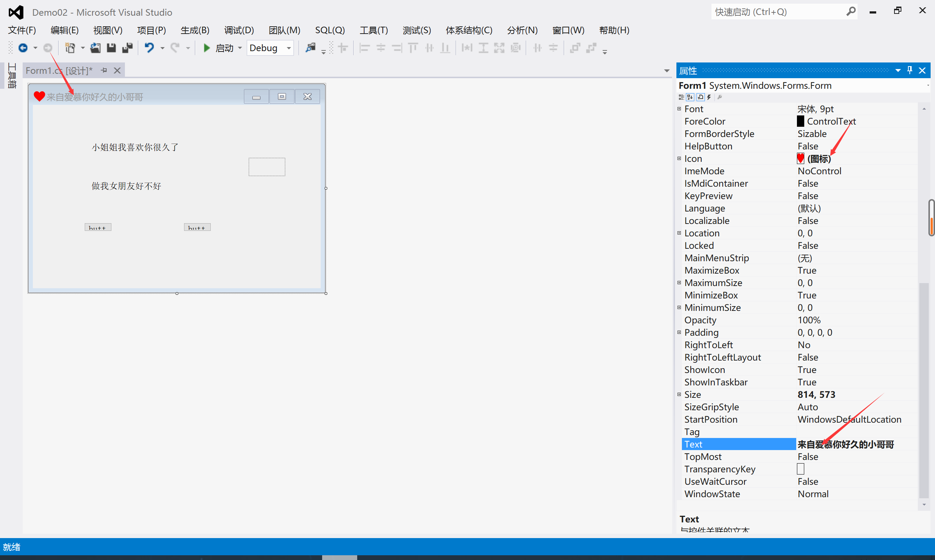The height and width of the screenshot is (560, 935).
Task: Click the red heart Icon property thumbnail
Action: [x=800, y=159]
